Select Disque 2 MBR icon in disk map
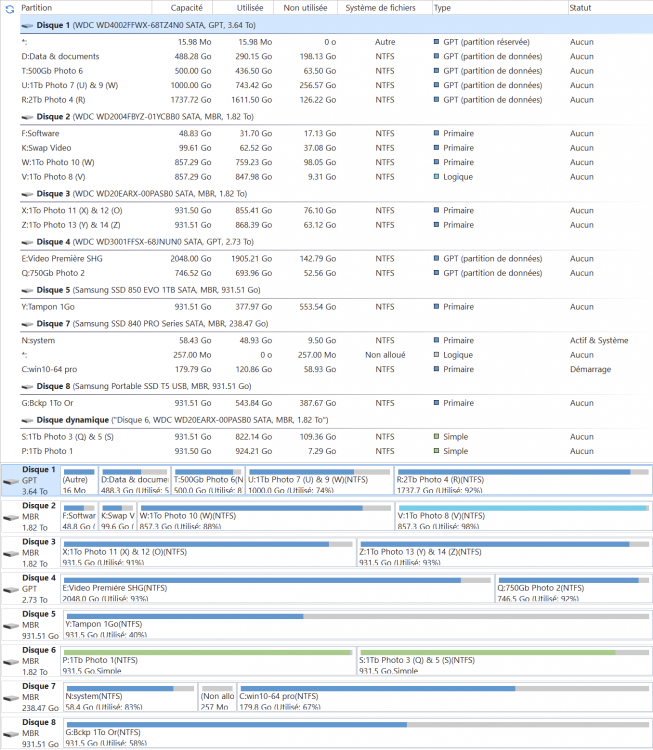Screen dimensions: 653x750 11,518
